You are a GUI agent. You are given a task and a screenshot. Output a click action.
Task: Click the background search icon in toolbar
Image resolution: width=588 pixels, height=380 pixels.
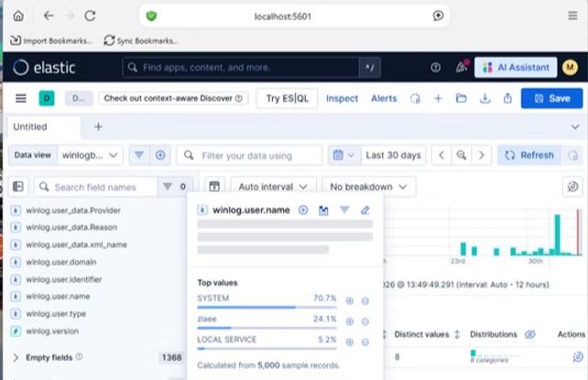(x=415, y=99)
